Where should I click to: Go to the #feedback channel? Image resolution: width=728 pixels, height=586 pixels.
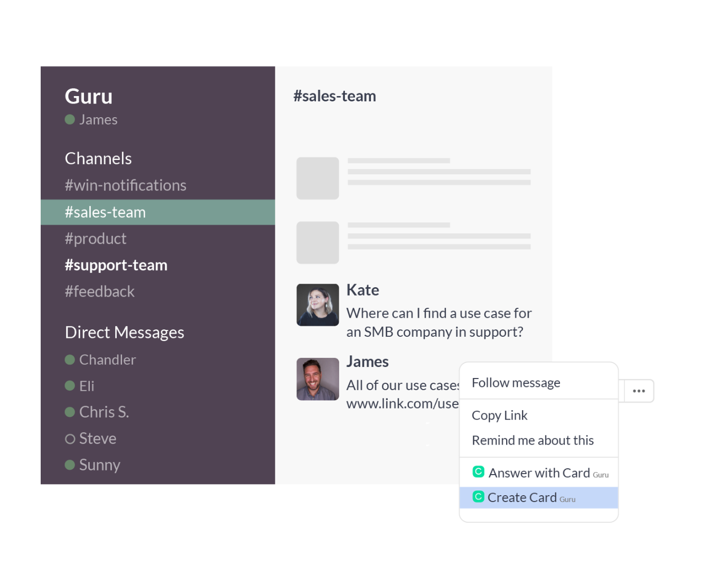click(x=100, y=291)
